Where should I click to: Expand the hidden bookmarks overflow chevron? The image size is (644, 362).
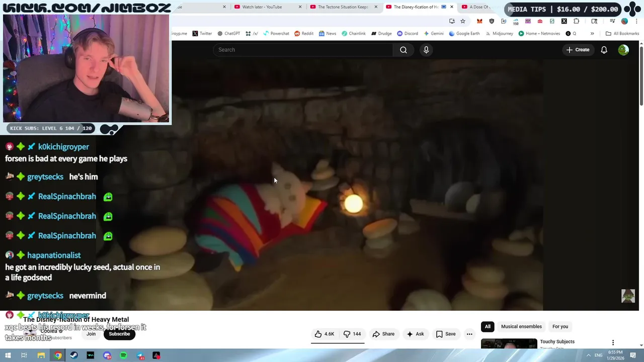coord(592,34)
